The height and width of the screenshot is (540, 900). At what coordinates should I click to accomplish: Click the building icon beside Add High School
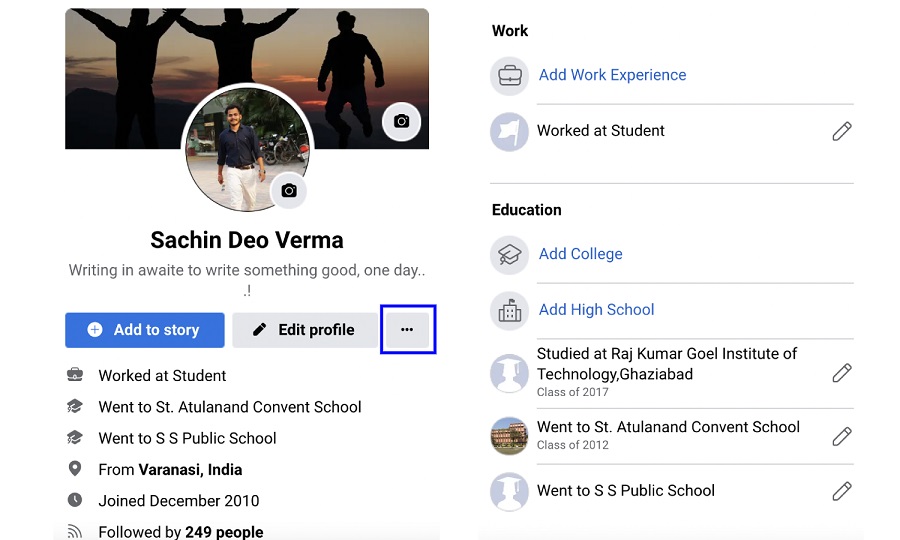(x=509, y=310)
